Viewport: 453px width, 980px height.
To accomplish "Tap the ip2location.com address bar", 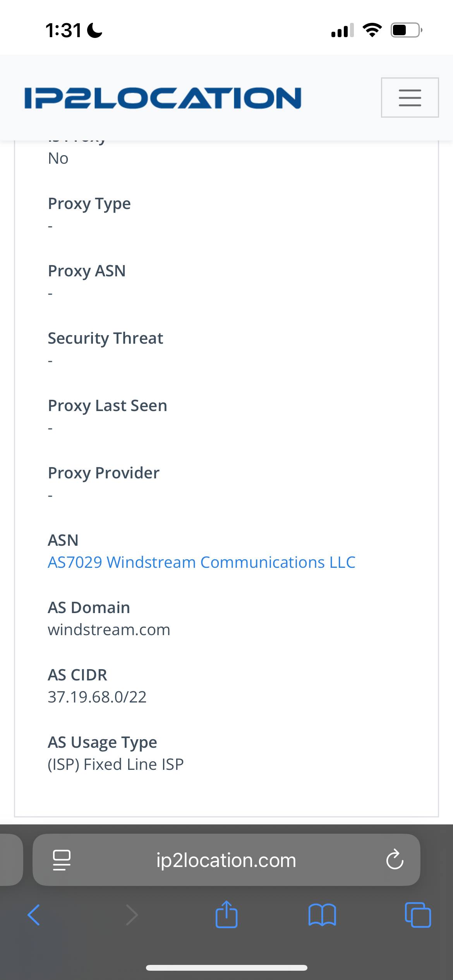I will click(x=226, y=860).
